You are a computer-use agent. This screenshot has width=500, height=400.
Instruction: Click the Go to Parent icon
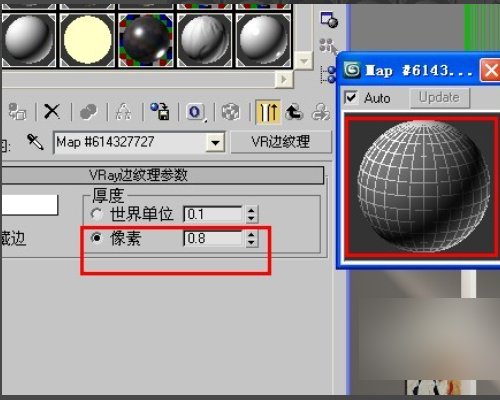pos(294,112)
